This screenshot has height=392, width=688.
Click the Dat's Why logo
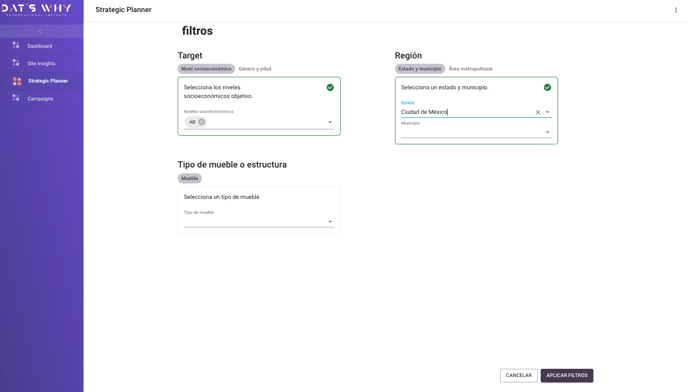point(36,10)
